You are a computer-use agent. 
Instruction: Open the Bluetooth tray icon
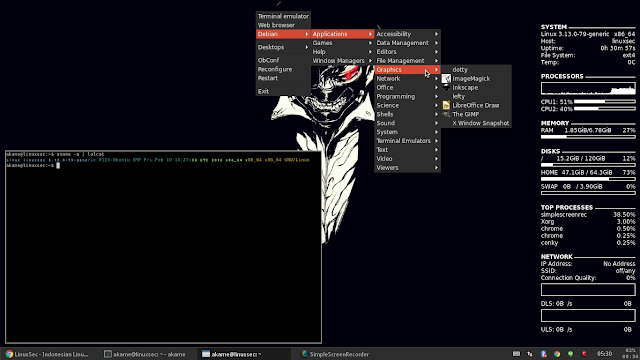coord(544,354)
